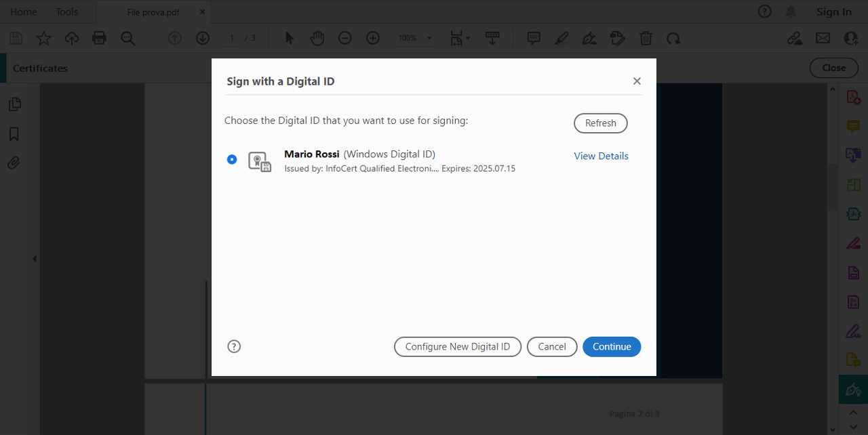The width and height of the screenshot is (868, 435).
Task: Close the Sign with a Digital ID dialog
Action: tap(636, 81)
